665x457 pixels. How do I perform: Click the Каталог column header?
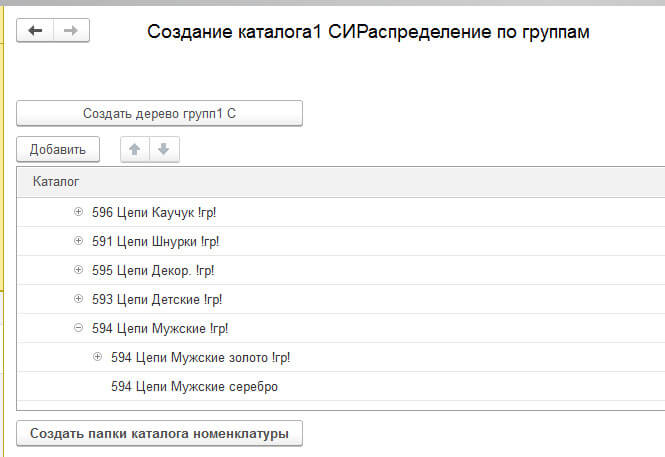[x=56, y=182]
